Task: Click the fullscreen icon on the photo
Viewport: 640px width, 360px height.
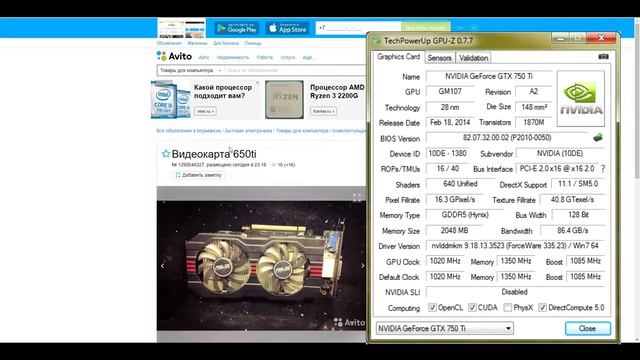Action: (357, 198)
